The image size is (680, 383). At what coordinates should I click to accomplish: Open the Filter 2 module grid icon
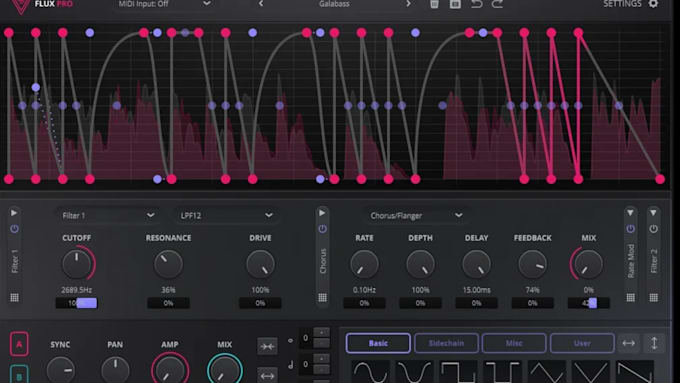point(654,298)
